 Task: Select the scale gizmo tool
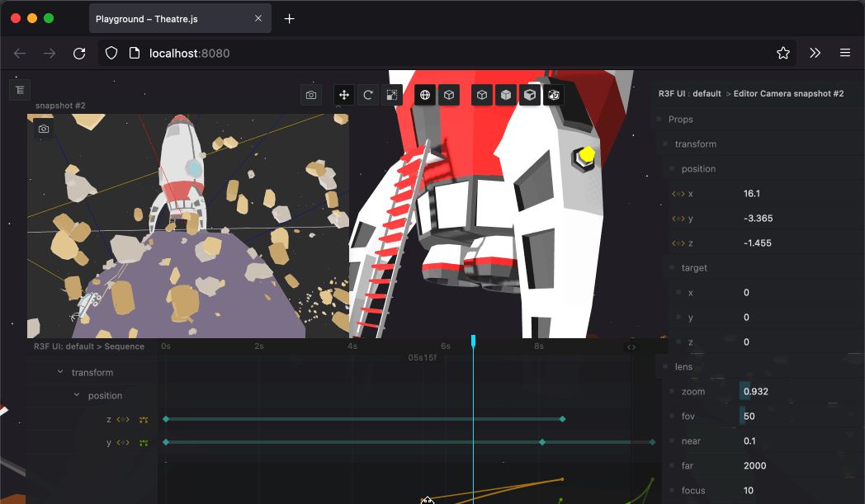point(392,96)
